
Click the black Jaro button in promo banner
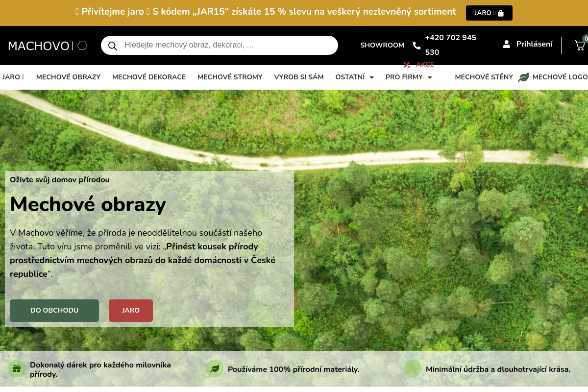pos(489,13)
